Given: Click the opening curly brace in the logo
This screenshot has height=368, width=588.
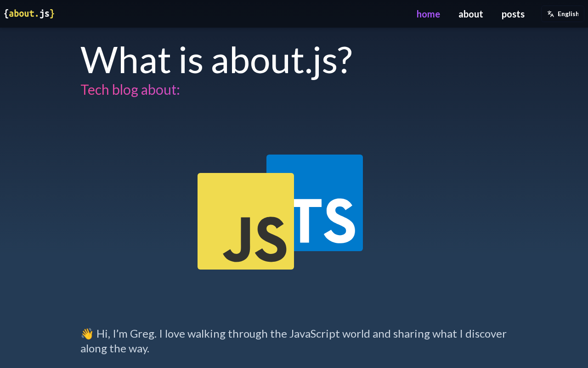Looking at the screenshot, I should point(6,14).
